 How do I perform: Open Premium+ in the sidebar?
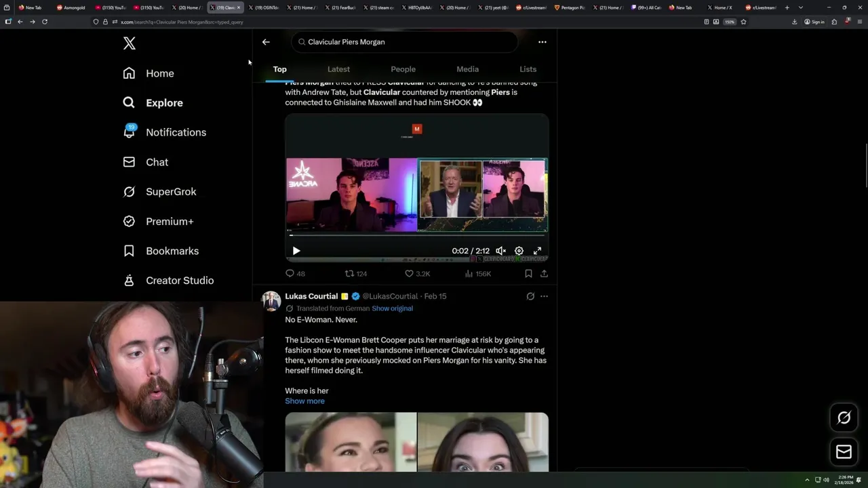pos(158,222)
